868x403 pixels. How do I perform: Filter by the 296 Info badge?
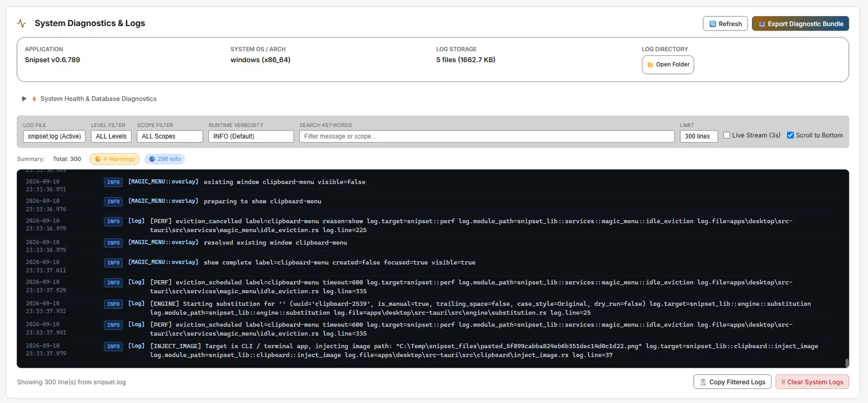(165, 159)
